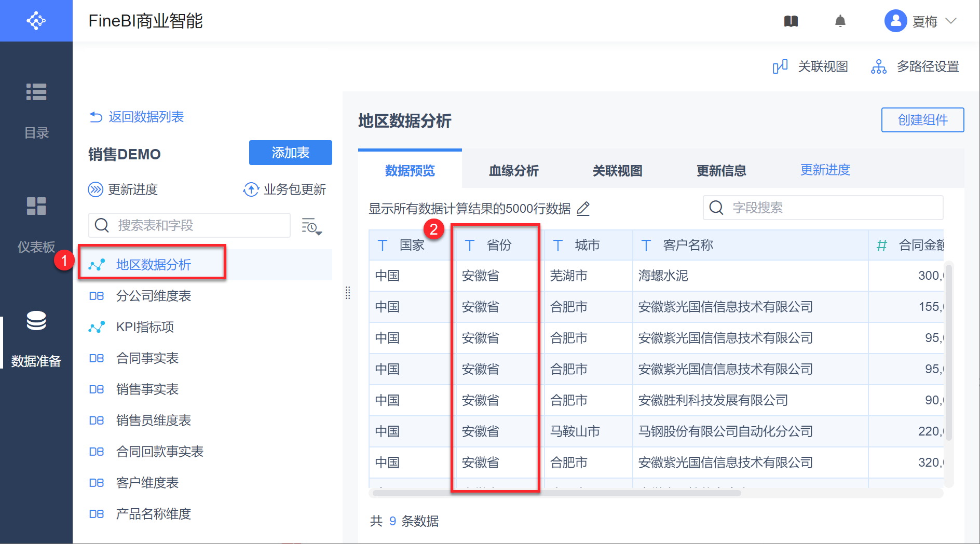Click the edit pencil icon beside 5000行数据
980x544 pixels.
tap(583, 209)
